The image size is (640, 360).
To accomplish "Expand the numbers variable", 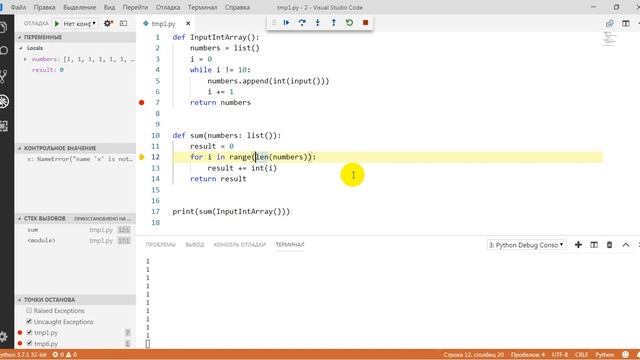I will (x=25, y=59).
